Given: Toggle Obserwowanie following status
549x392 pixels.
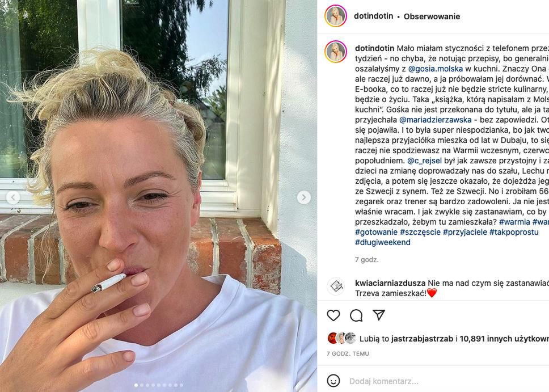Looking at the screenshot, I should (x=432, y=16).
